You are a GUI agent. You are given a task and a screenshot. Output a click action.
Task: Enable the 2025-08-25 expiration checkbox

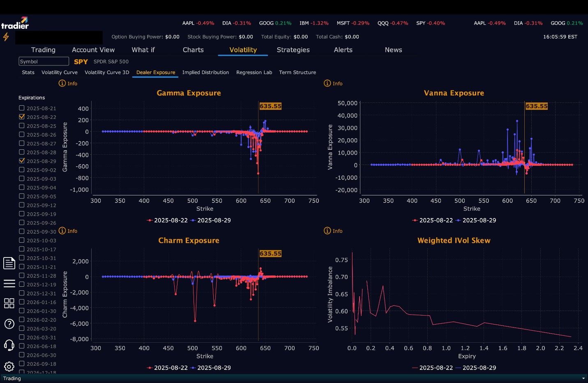22,125
